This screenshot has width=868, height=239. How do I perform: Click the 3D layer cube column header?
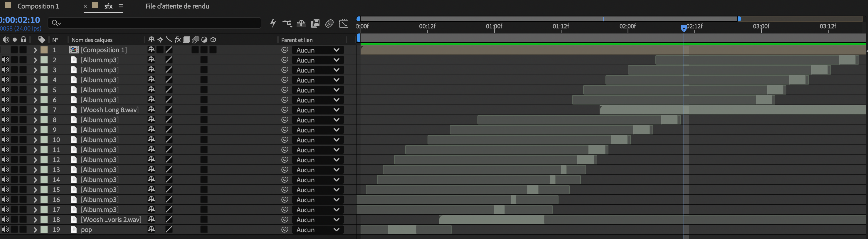click(213, 40)
